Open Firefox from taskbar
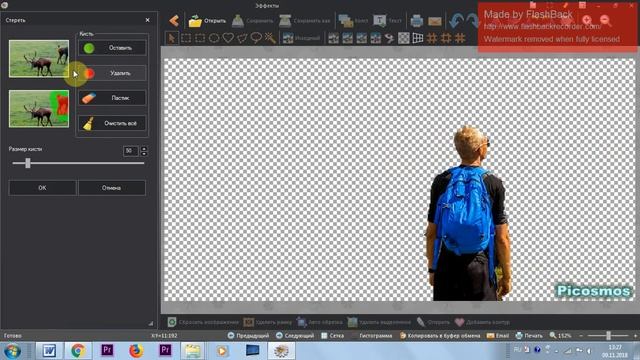Image resolution: width=640 pixels, height=360 pixels. (136, 351)
